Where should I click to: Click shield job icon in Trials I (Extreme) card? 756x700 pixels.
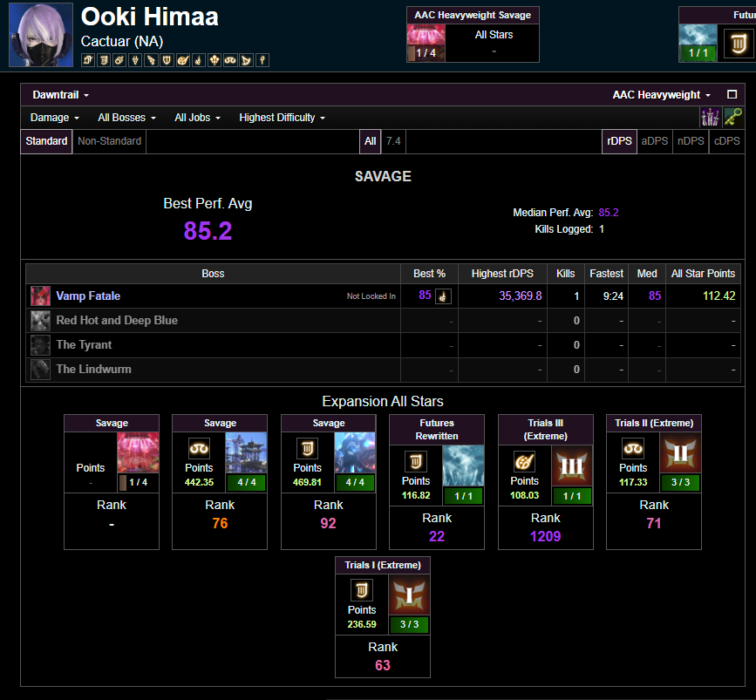coord(362,590)
